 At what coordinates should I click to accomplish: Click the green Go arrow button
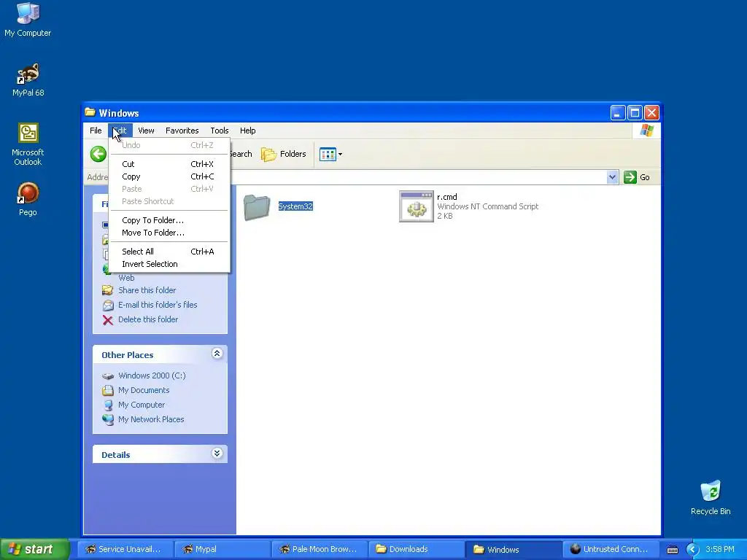coord(630,177)
